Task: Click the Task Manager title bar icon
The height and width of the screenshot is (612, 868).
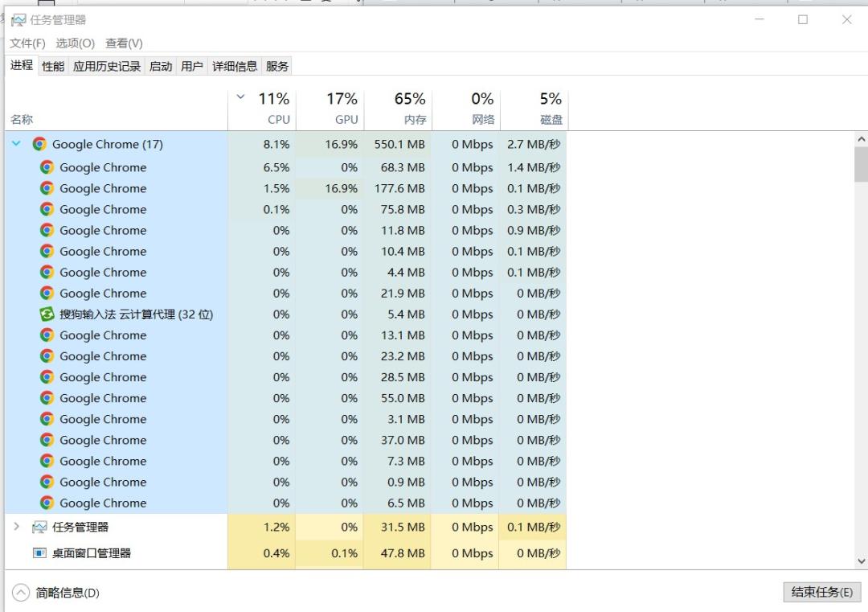Action: click(x=18, y=20)
